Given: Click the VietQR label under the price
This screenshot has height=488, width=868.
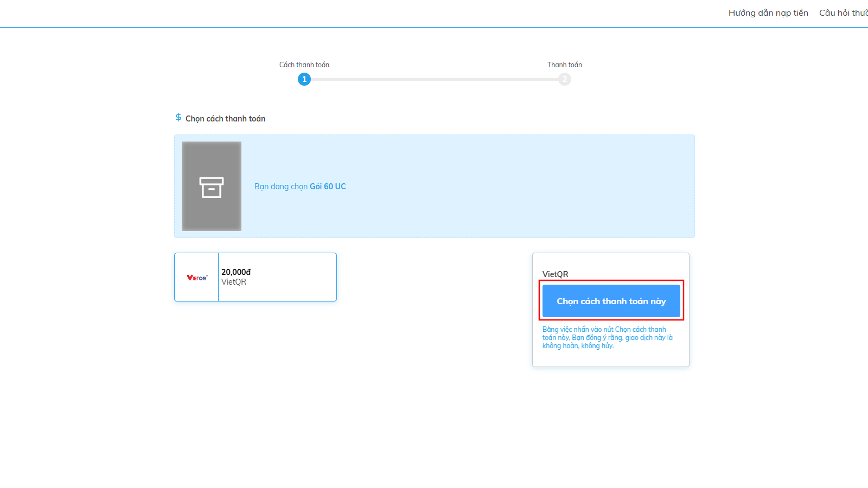Looking at the screenshot, I should (234, 282).
